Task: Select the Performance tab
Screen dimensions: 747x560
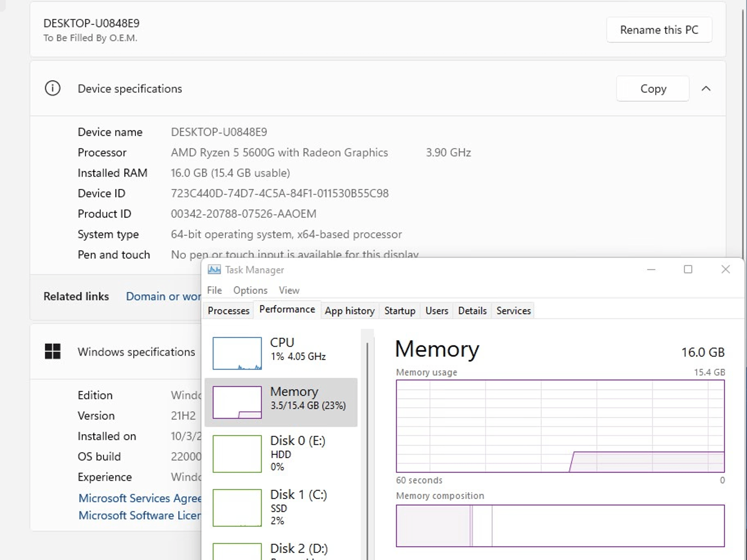Action: click(x=287, y=310)
